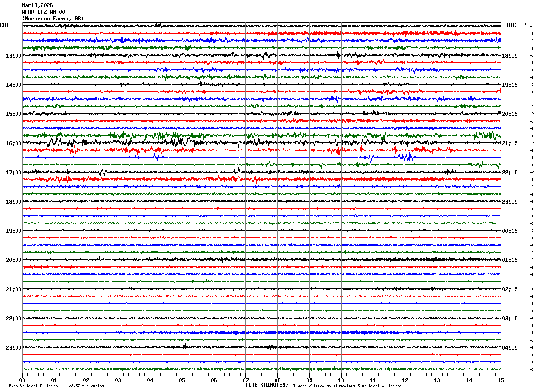Click minute tick label 12 on time axis
Image resolution: width=536 pixels, height=392 pixels.
click(405, 380)
